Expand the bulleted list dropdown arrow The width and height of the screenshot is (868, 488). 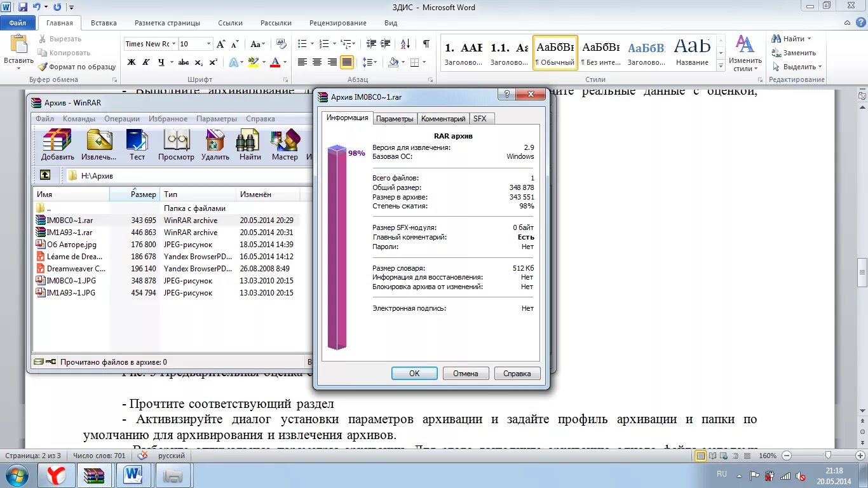312,44
